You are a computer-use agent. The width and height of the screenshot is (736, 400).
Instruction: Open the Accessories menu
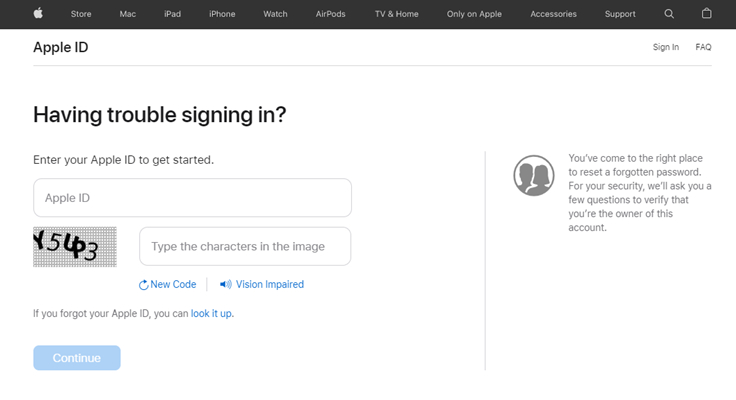(553, 14)
